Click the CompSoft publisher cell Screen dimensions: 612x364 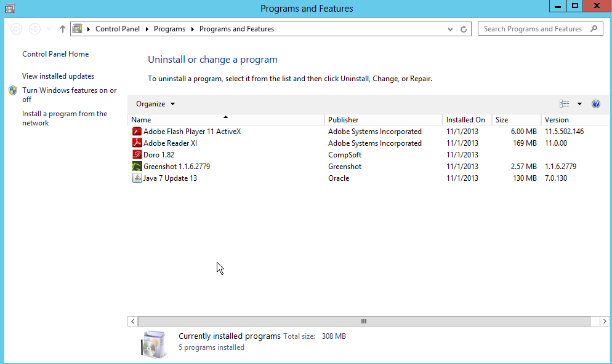pyautogui.click(x=345, y=155)
